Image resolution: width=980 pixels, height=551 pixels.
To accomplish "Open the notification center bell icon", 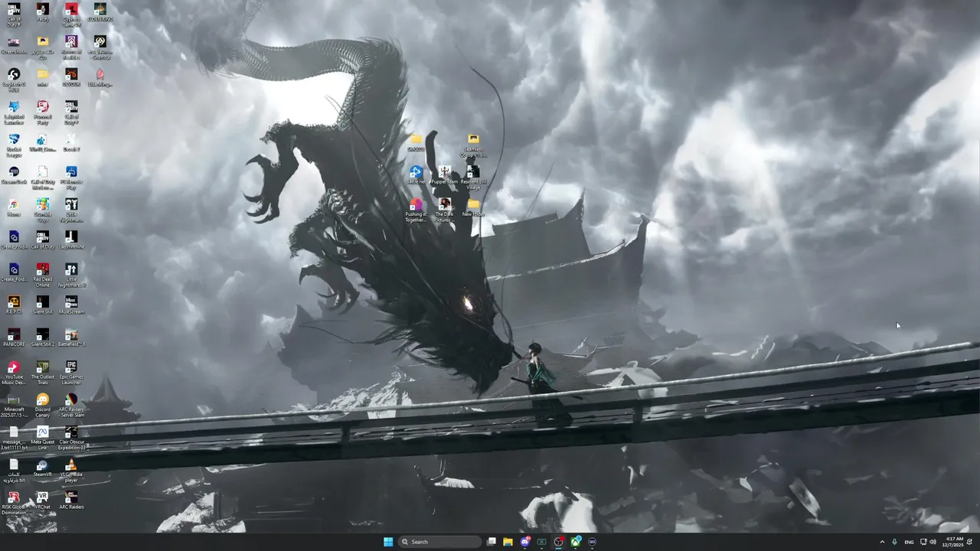I will tap(970, 542).
